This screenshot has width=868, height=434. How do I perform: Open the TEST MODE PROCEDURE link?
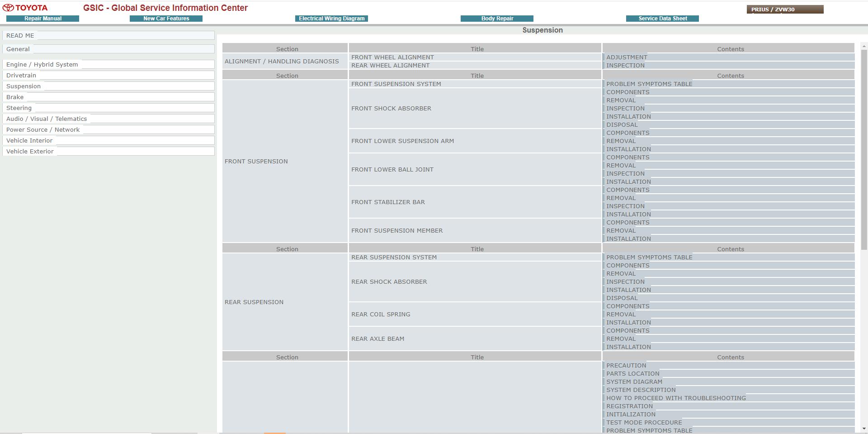click(x=644, y=422)
